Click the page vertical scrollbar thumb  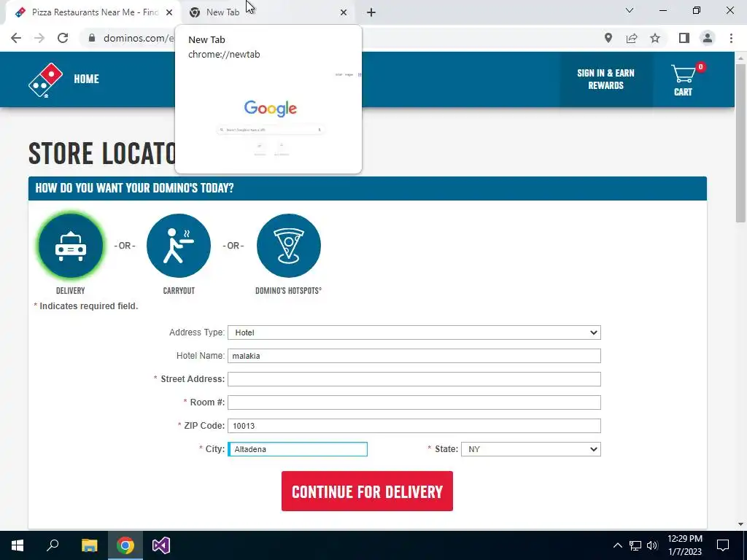tap(740, 143)
